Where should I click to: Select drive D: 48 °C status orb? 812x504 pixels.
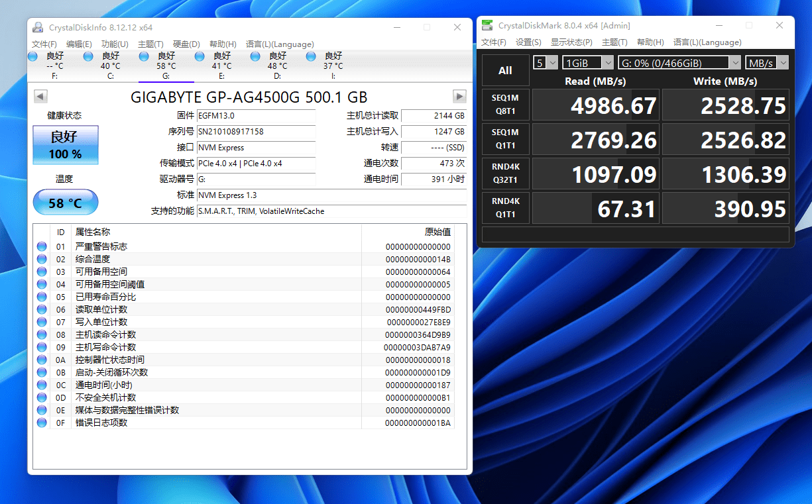pos(255,56)
